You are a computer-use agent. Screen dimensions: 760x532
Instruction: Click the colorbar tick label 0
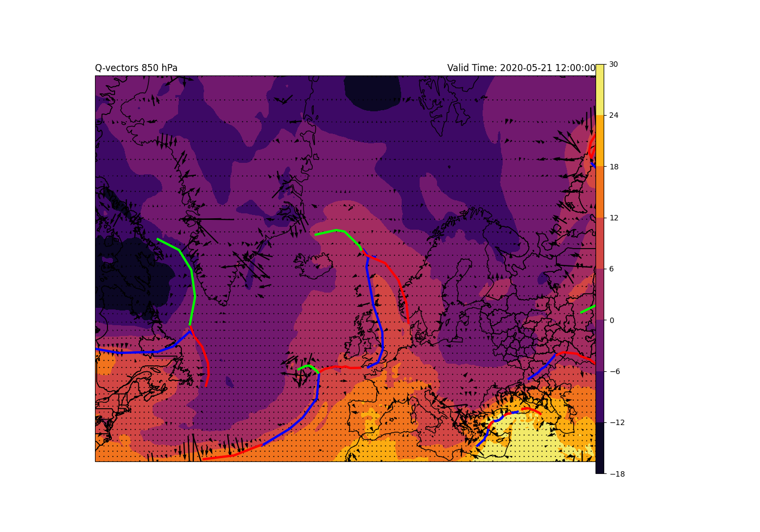coord(612,320)
